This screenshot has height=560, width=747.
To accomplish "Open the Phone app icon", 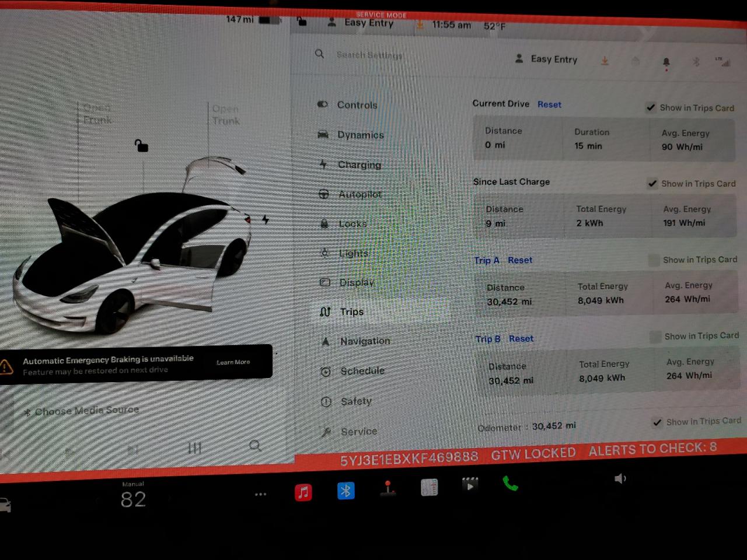I will point(510,484).
